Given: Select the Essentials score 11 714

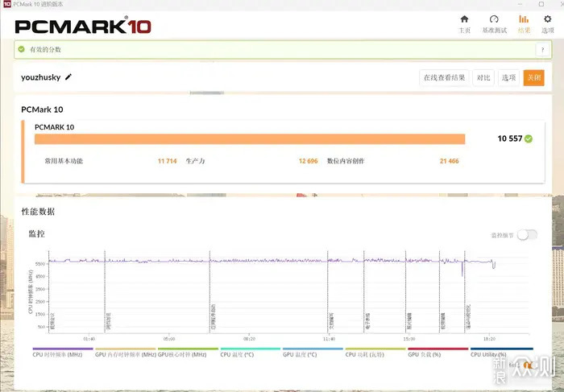Looking at the screenshot, I should click(x=168, y=161).
